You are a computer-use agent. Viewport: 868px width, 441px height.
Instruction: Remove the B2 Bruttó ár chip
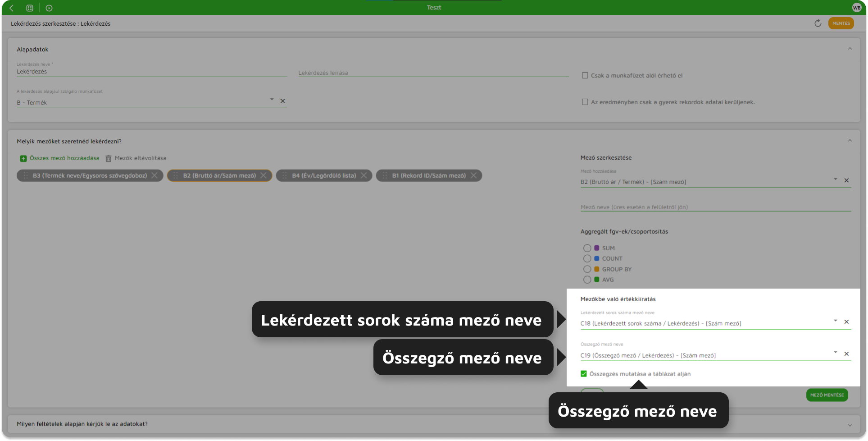[x=264, y=175]
